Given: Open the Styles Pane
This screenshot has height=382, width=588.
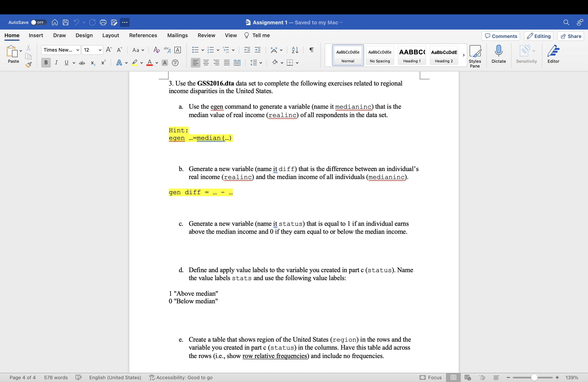Looking at the screenshot, I should [475, 56].
